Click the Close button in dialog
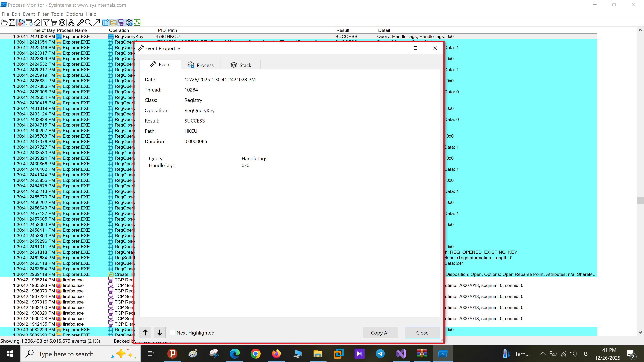The width and height of the screenshot is (644, 362). pos(422,333)
